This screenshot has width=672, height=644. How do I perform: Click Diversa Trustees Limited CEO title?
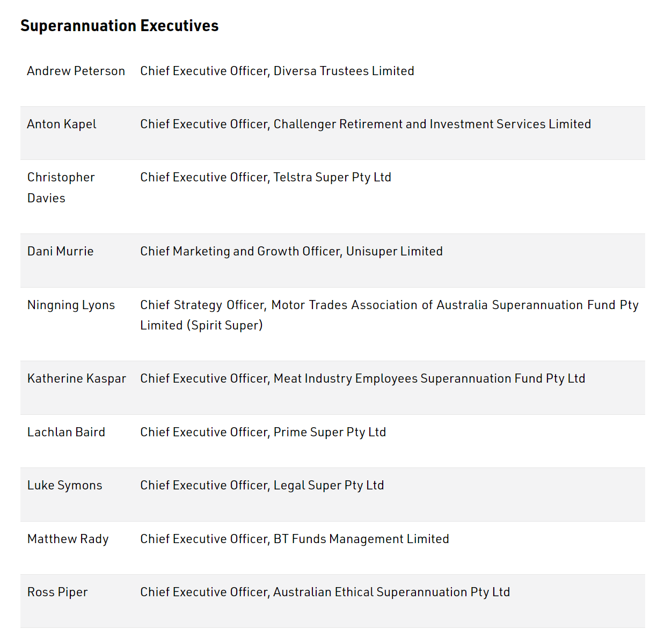pos(277,71)
